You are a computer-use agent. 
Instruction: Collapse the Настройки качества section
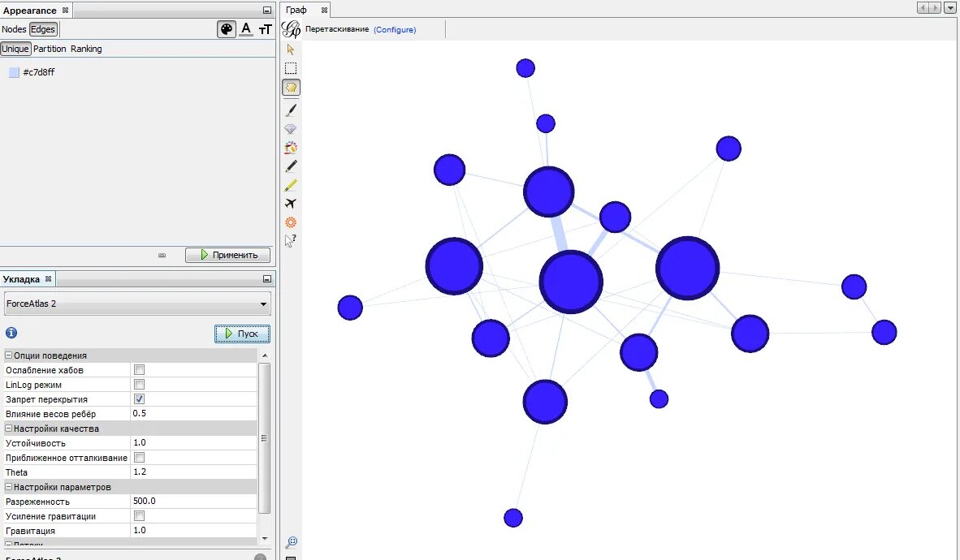tap(9, 429)
